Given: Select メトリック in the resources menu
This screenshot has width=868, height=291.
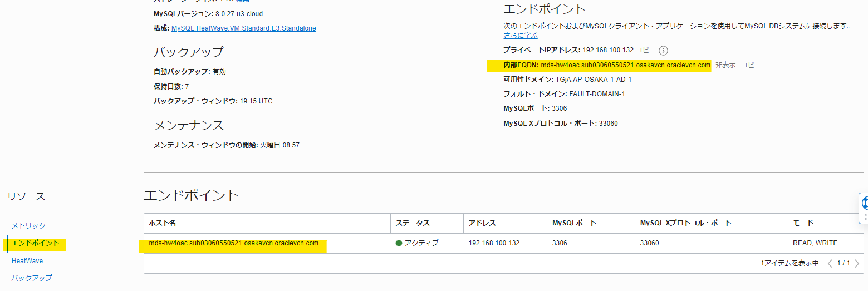Looking at the screenshot, I should (x=28, y=226).
